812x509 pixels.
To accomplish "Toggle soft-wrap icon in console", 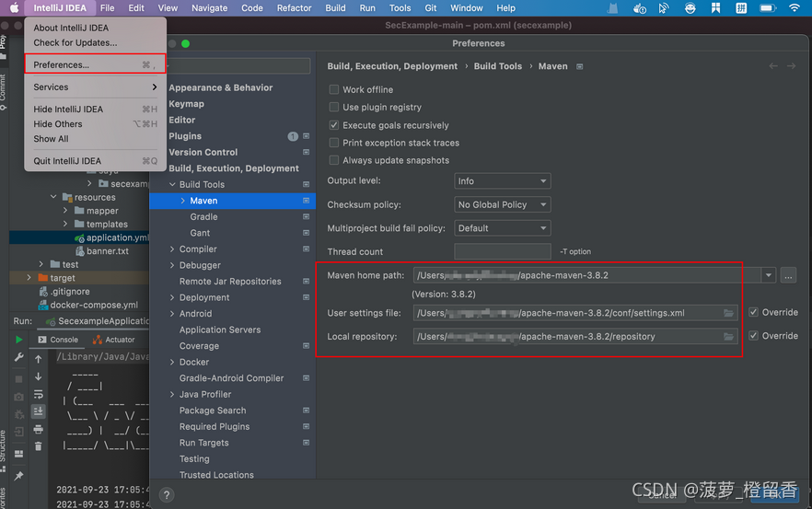I will click(39, 394).
